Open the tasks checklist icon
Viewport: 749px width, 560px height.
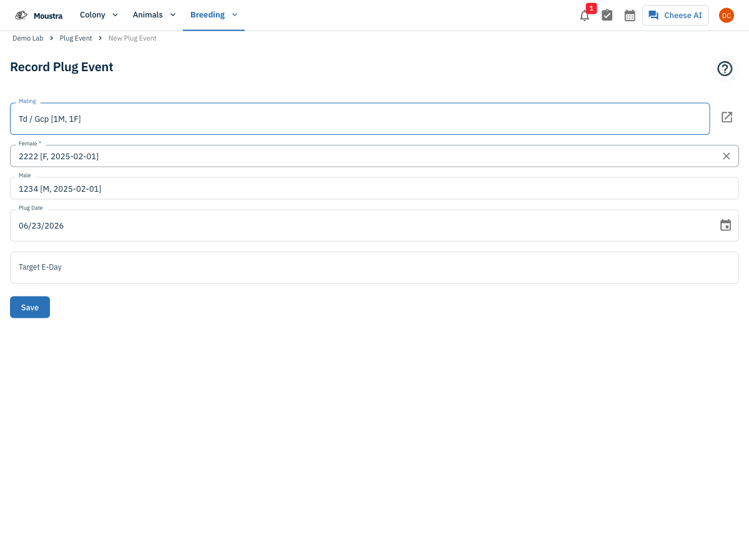click(607, 15)
